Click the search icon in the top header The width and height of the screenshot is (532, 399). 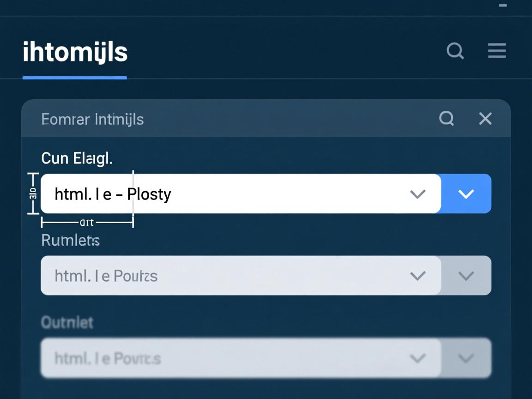(x=455, y=51)
